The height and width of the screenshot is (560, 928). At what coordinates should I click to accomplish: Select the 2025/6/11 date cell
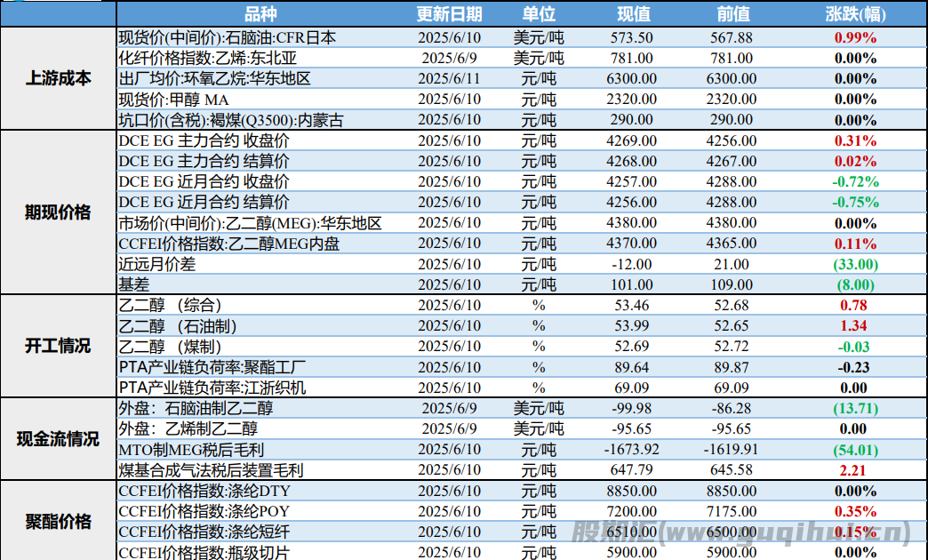[448, 78]
